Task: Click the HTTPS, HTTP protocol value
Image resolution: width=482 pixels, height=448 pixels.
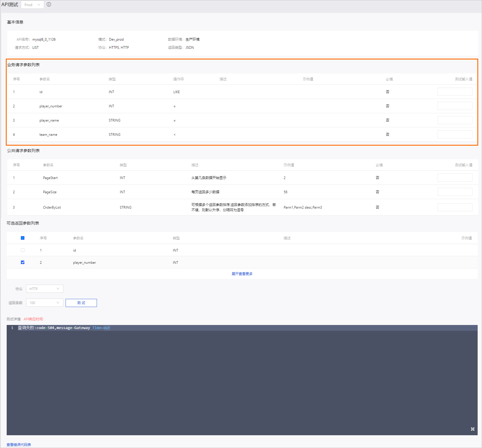Action: coord(119,48)
